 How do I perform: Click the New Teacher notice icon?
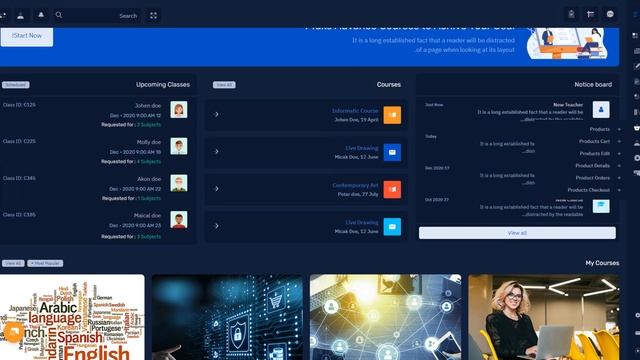click(x=601, y=109)
